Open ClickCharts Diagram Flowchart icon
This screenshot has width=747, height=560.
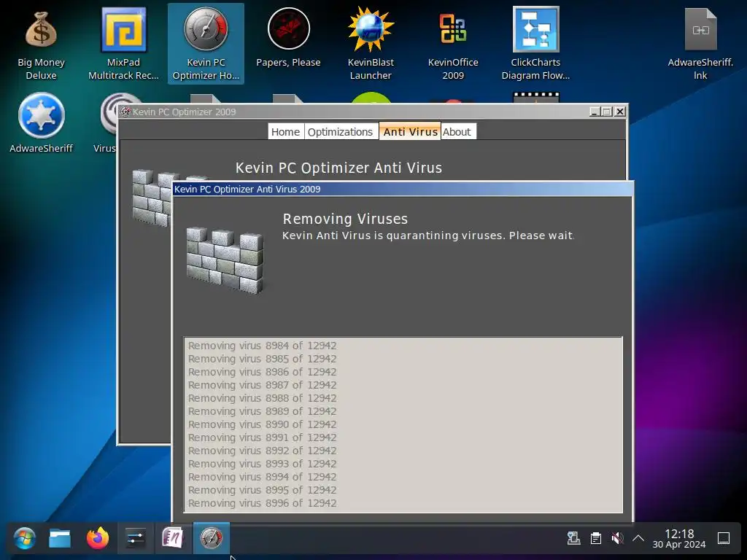point(535,44)
